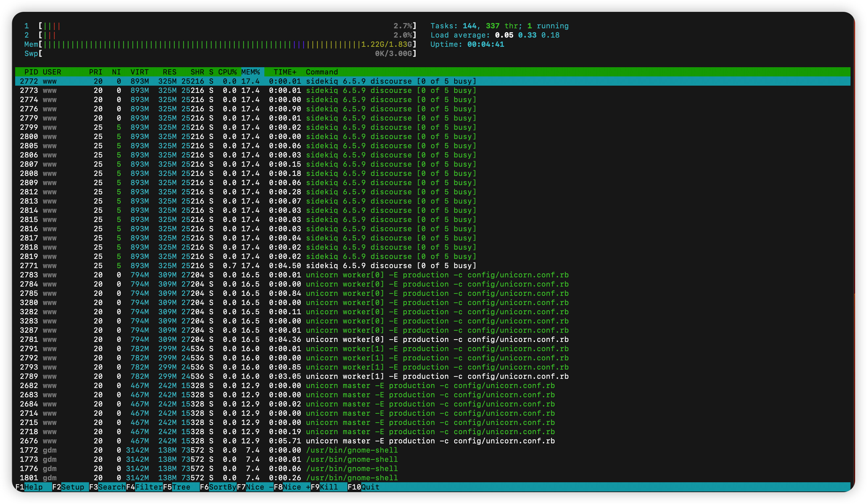Click F9 Kill in the footer
The width and height of the screenshot is (867, 504).
pos(329,487)
